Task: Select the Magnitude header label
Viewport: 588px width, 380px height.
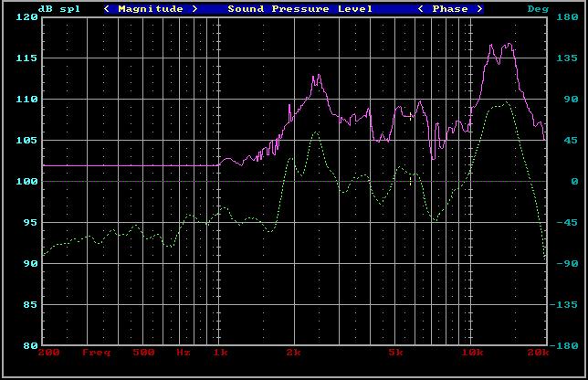Action: pos(151,8)
